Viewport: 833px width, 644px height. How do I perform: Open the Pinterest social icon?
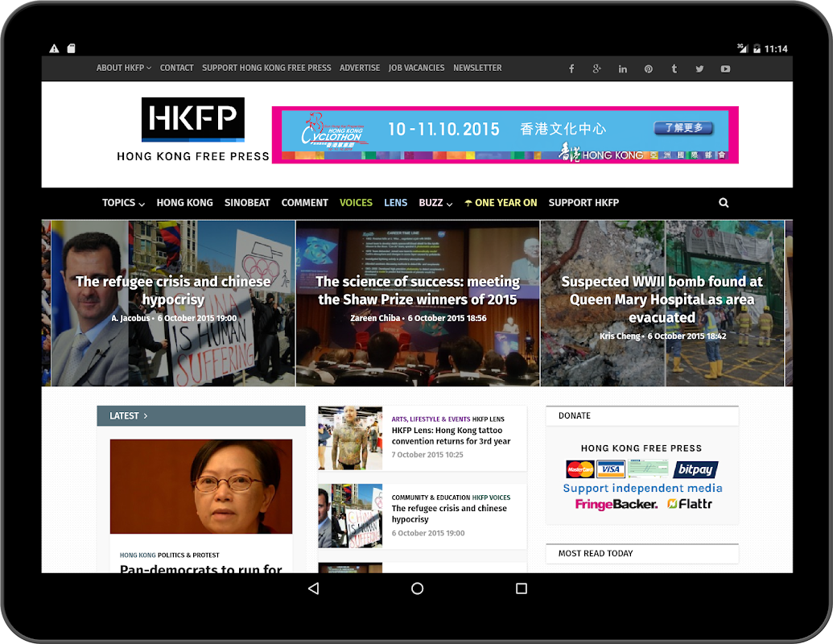(648, 68)
